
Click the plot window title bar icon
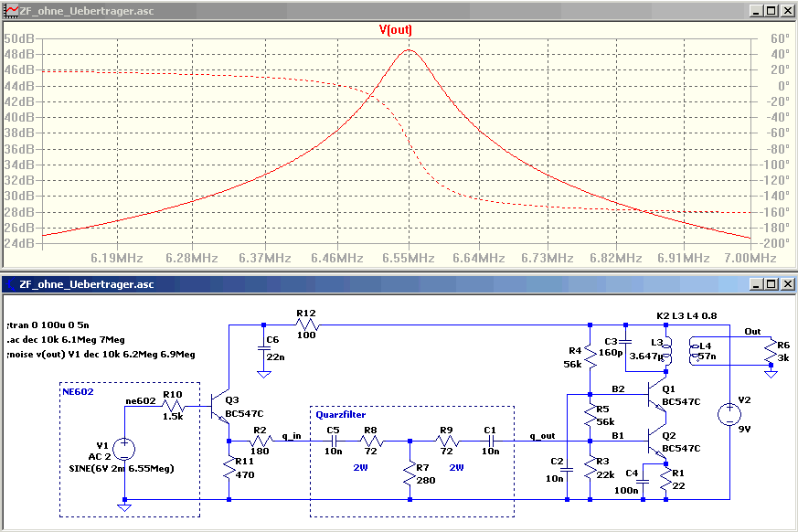click(x=11, y=11)
